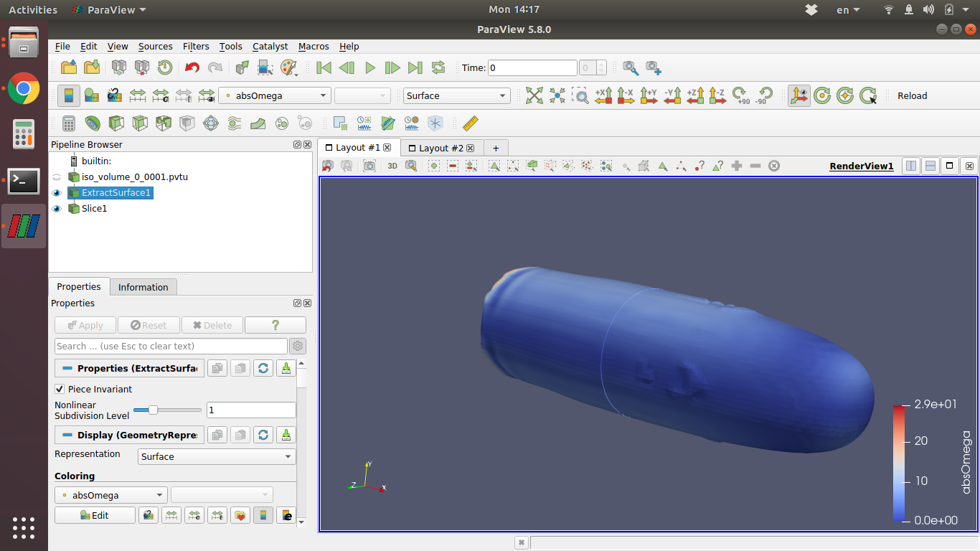The image size is (980, 551).
Task: Rotate the view 90 degrees clockwise
Action: pyautogui.click(x=741, y=95)
